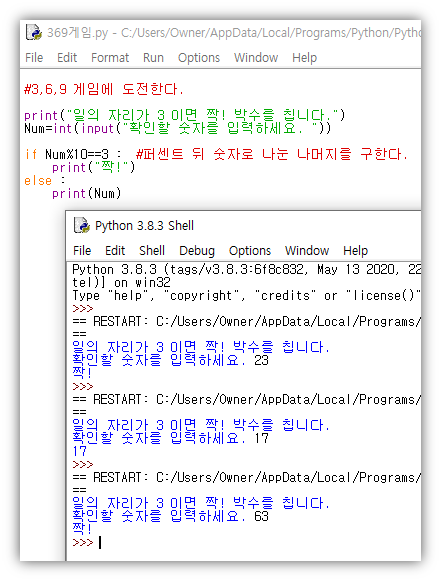Screen dimensions: 441x581
Task: Open the File menu in the Python Shell
Action: (x=82, y=251)
